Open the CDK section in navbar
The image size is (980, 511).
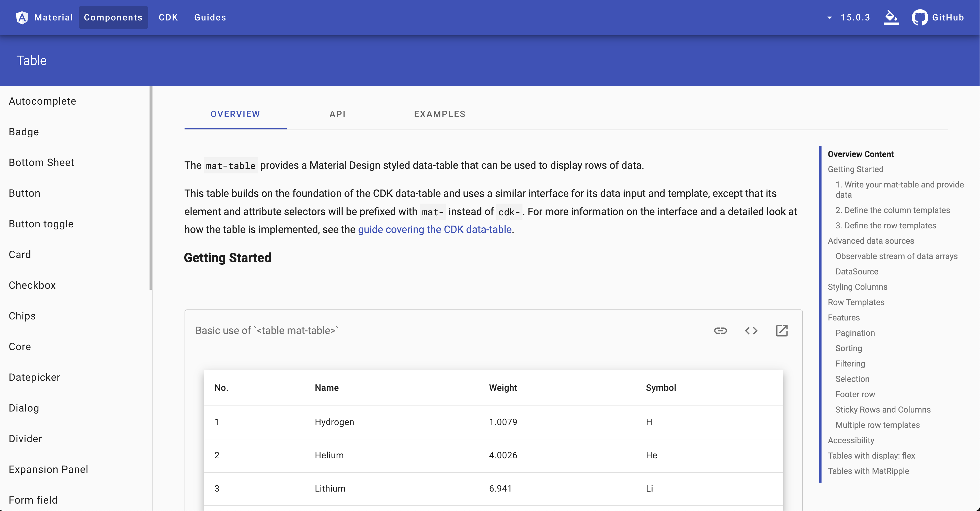168,17
